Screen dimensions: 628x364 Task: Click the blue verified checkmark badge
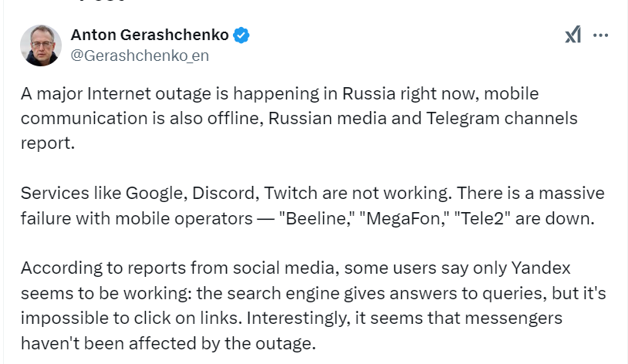click(x=241, y=35)
